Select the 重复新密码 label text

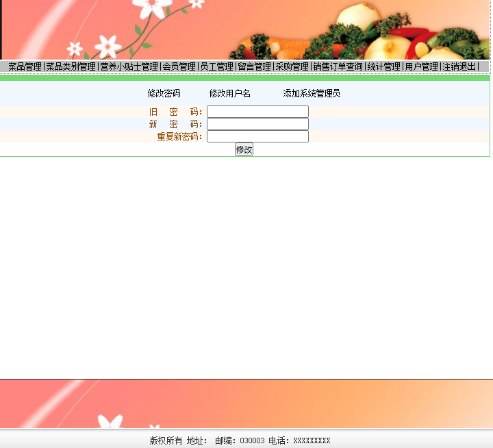tap(179, 136)
